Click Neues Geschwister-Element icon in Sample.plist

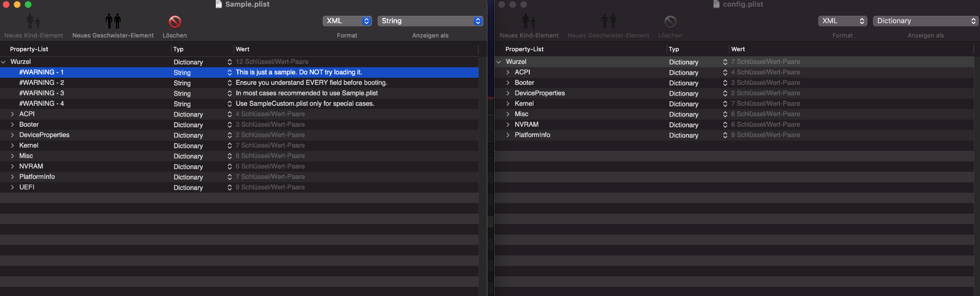point(113,21)
